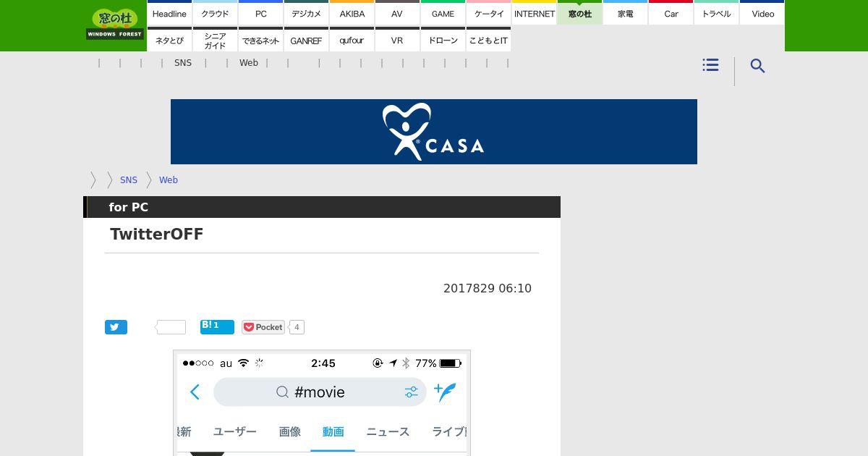Open ドローン site tab
The width and height of the screenshot is (868, 456).
pyautogui.click(x=443, y=40)
